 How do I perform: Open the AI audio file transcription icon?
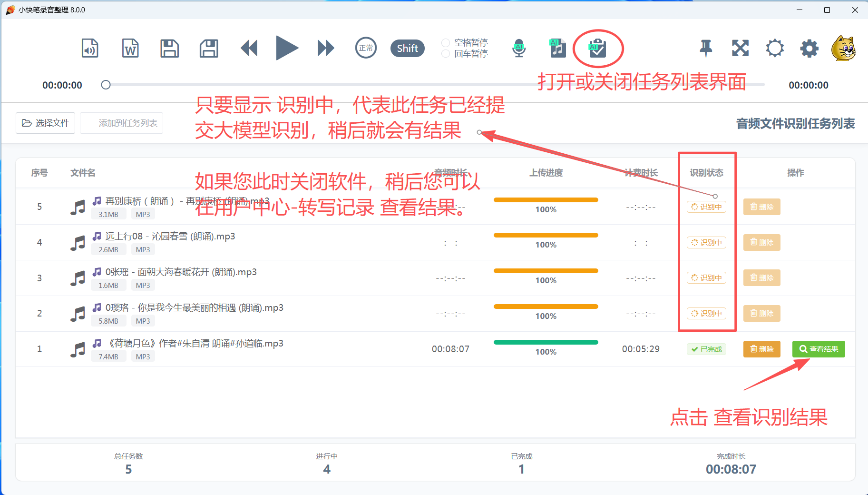pyautogui.click(x=557, y=48)
